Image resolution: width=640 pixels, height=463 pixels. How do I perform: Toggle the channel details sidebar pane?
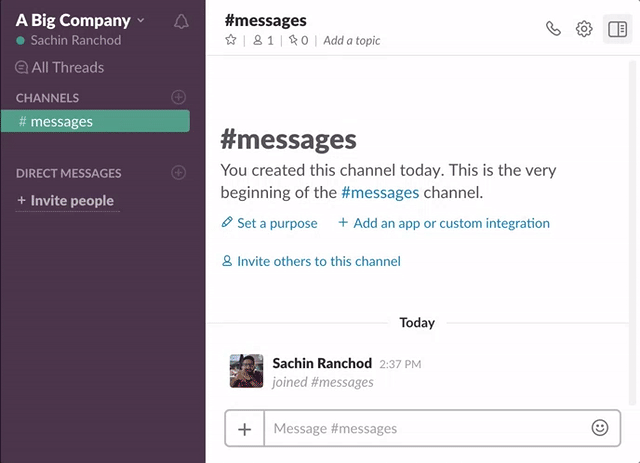pyautogui.click(x=617, y=29)
